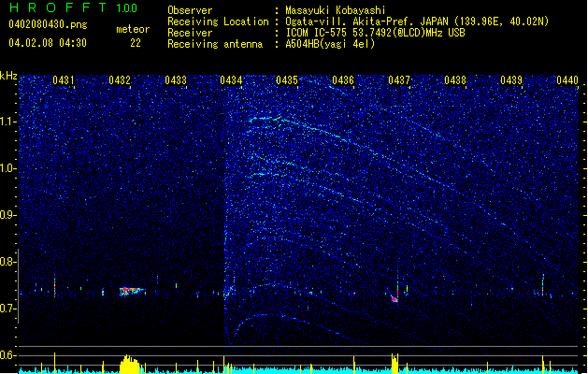Click the 0432 time marker

tap(120, 80)
